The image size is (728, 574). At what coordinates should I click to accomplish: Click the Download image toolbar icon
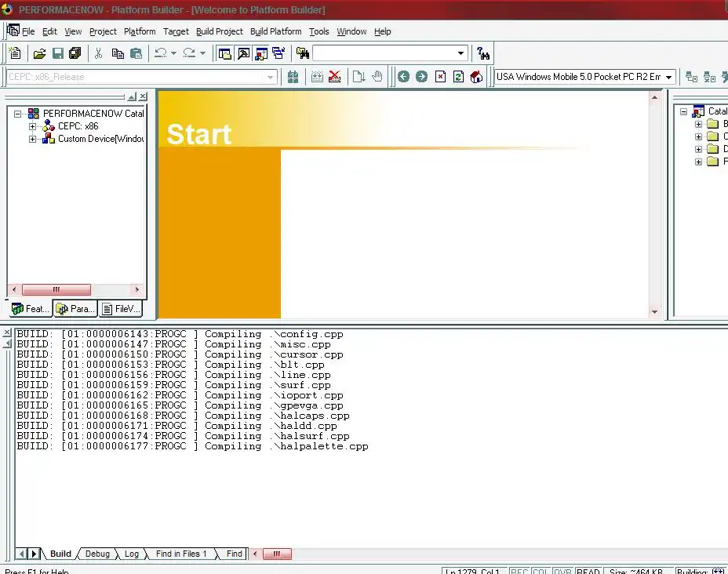point(359,77)
